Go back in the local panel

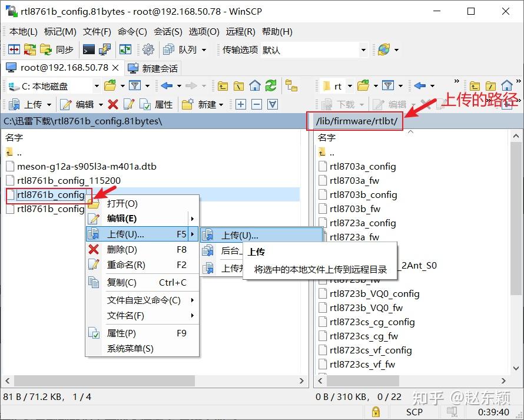(x=167, y=85)
